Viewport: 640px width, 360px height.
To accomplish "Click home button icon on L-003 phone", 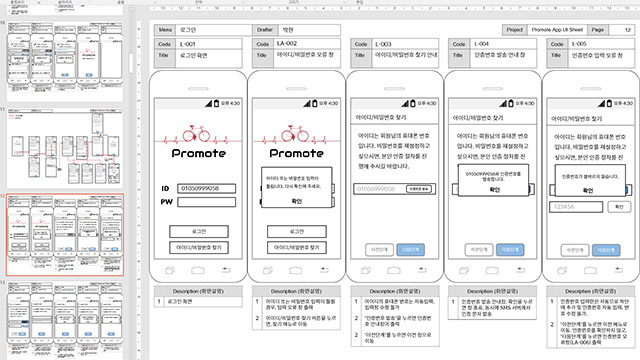I will click(x=394, y=270).
